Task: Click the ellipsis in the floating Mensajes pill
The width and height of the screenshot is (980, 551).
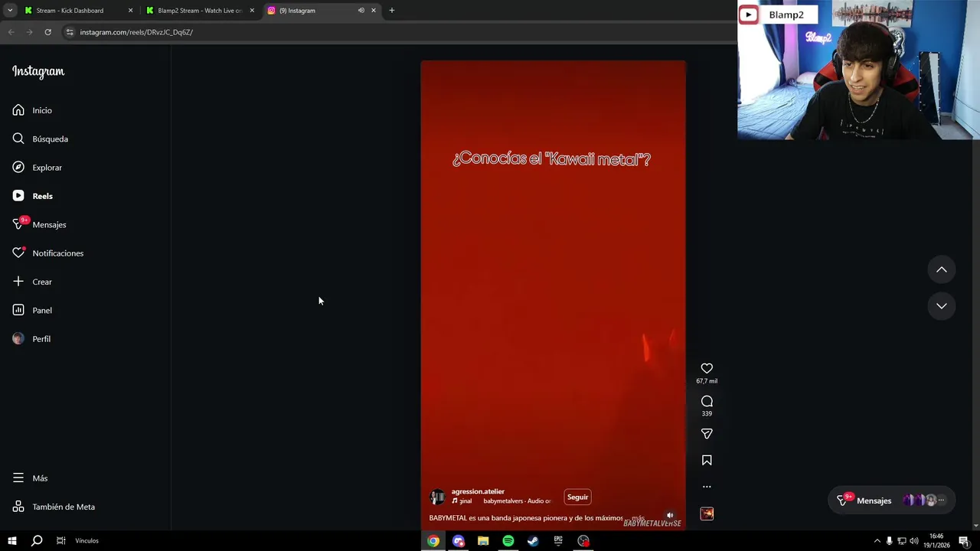Action: pyautogui.click(x=942, y=500)
